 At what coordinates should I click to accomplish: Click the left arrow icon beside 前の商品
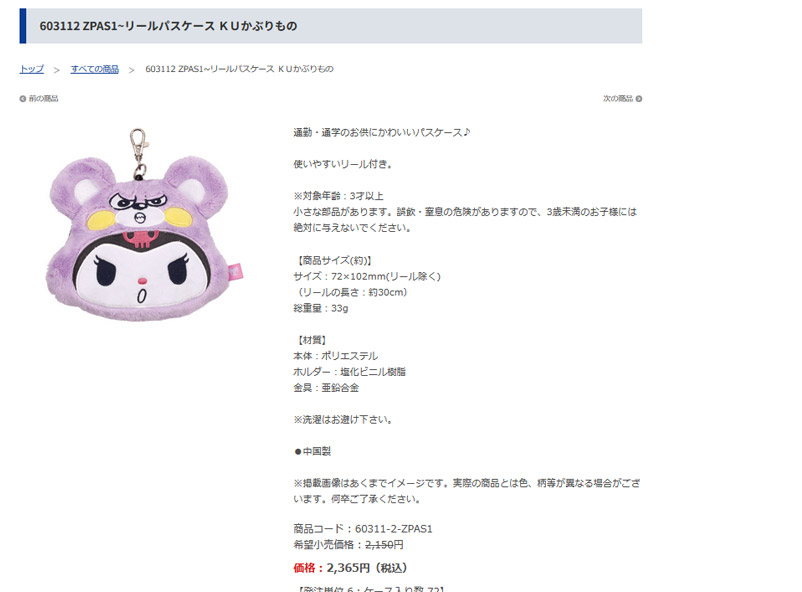(x=23, y=99)
